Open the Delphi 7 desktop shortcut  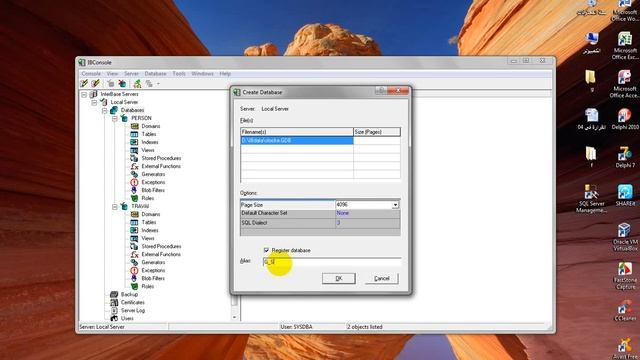click(x=624, y=157)
